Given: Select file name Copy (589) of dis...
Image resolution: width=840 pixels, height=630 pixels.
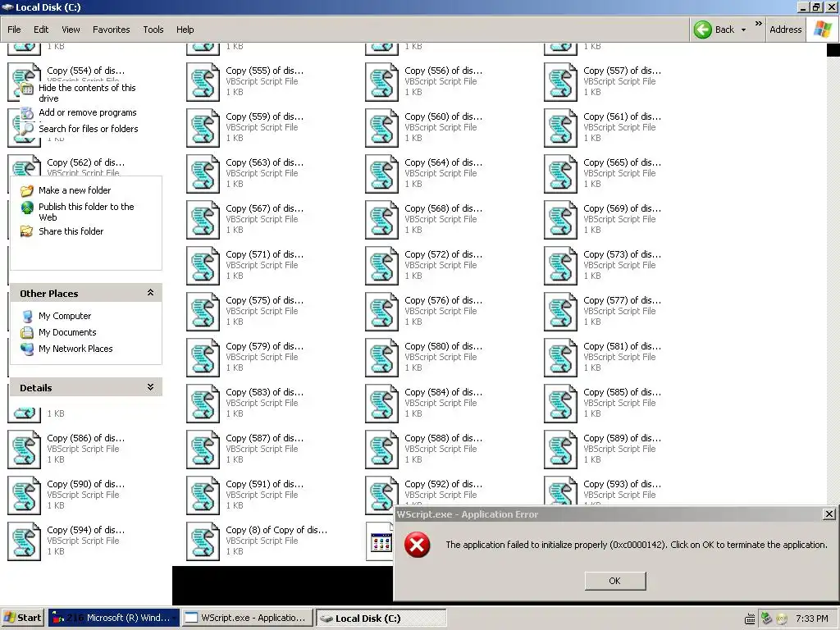Looking at the screenshot, I should 622,438.
